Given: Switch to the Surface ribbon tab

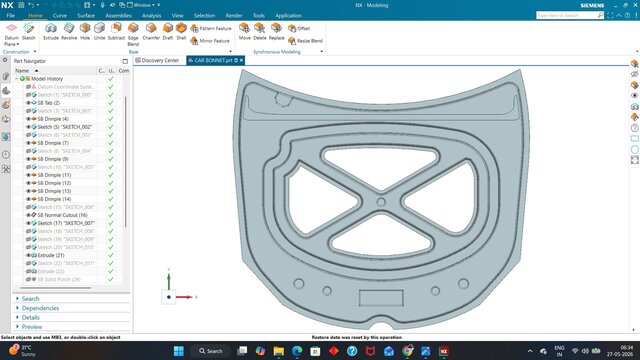Looking at the screenshot, I should pos(86,16).
